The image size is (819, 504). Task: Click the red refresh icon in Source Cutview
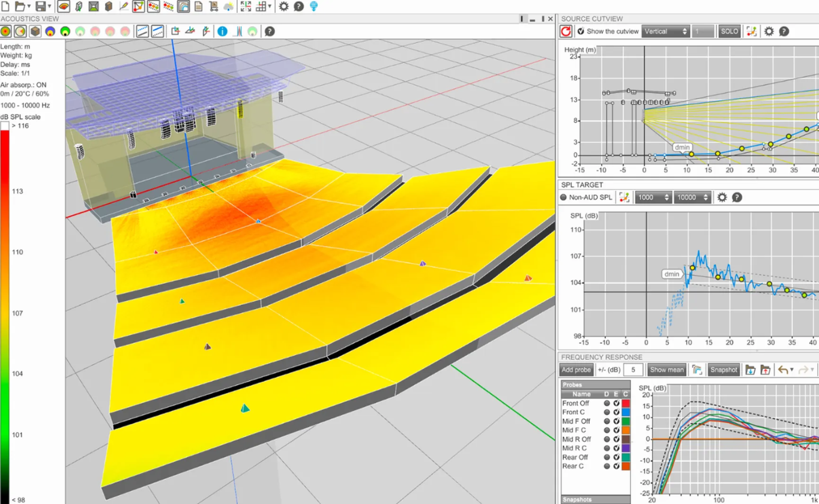pyautogui.click(x=566, y=31)
